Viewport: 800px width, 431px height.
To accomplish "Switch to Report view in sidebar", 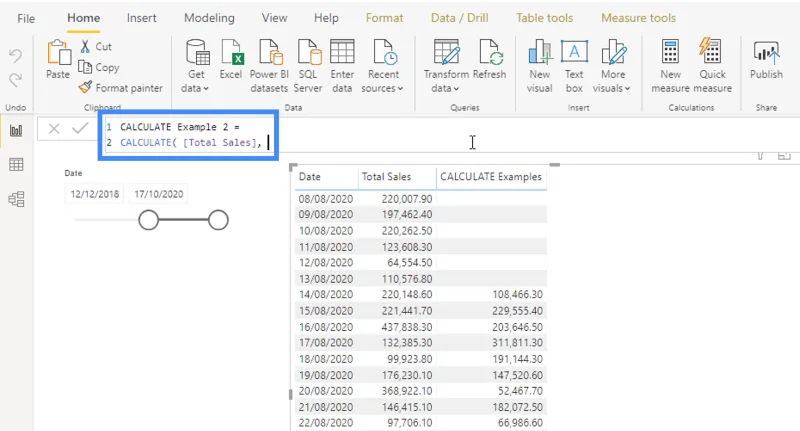I will click(x=16, y=131).
